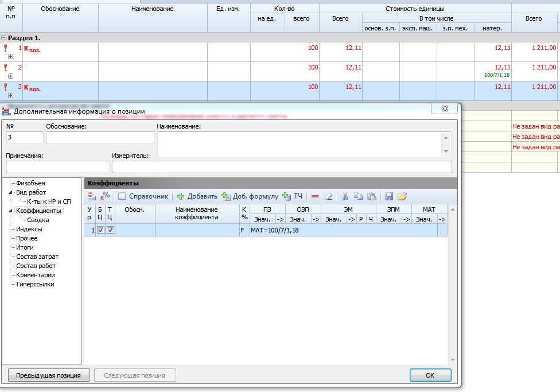Select Итоги in the tree
560x392 pixels.
coord(25,247)
